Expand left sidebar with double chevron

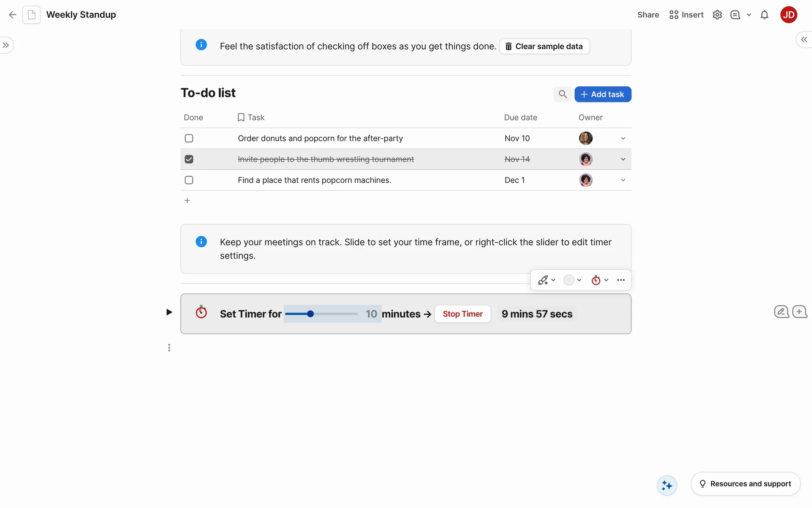[x=6, y=45]
